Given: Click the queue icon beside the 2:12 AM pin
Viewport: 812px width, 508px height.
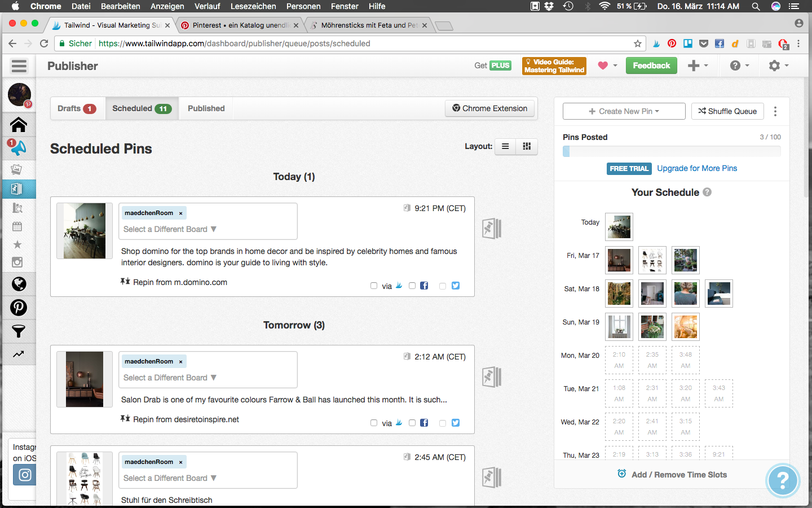Looking at the screenshot, I should pos(492,377).
